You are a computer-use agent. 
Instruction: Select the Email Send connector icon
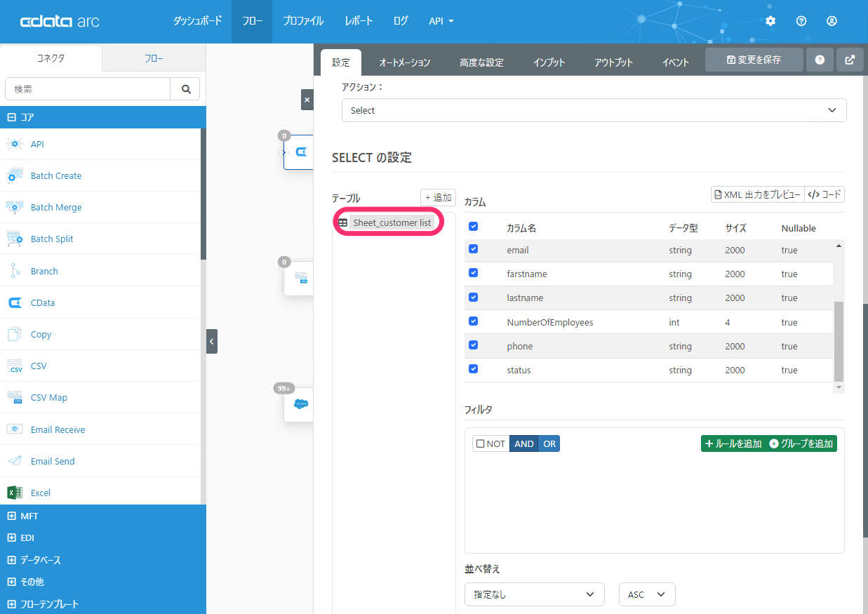(15, 461)
